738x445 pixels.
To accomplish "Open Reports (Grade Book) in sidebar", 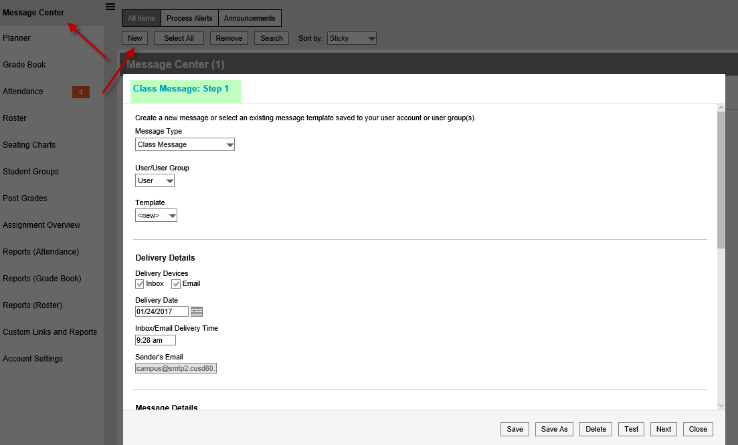I will point(42,278).
